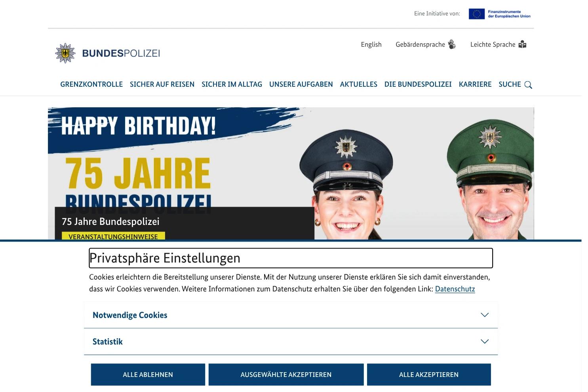The height and width of the screenshot is (392, 588).
Task: Click the Notwendige Cookies label
Action: [x=130, y=315]
